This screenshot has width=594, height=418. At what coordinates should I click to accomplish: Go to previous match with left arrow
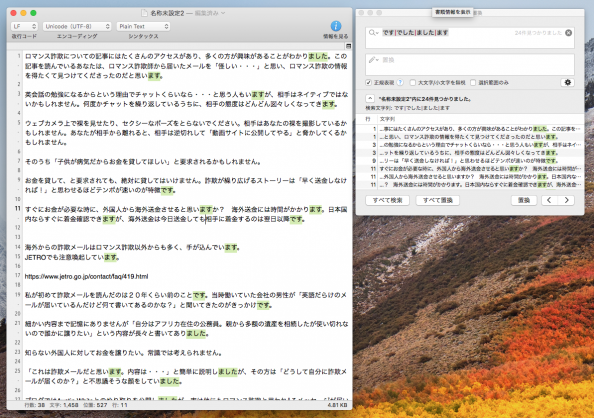pyautogui.click(x=549, y=200)
